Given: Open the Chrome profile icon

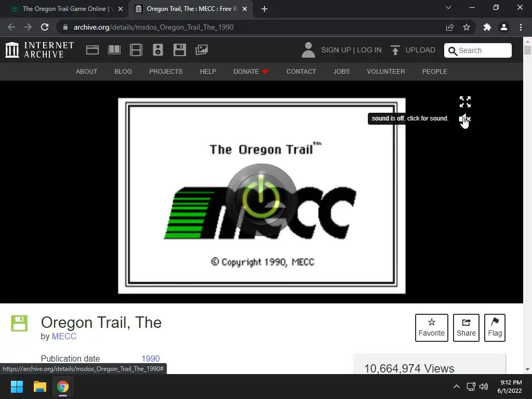Looking at the screenshot, I should pos(504,27).
